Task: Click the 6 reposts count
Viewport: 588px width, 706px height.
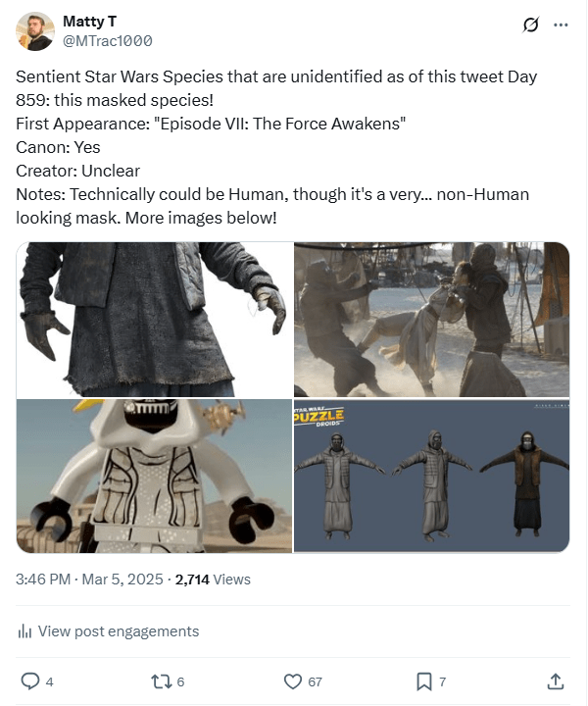Action: pos(180,681)
